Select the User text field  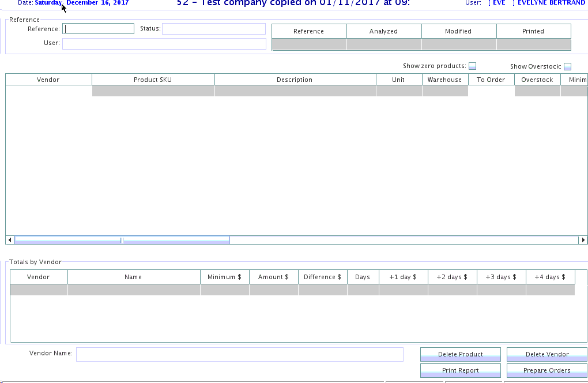pos(164,43)
